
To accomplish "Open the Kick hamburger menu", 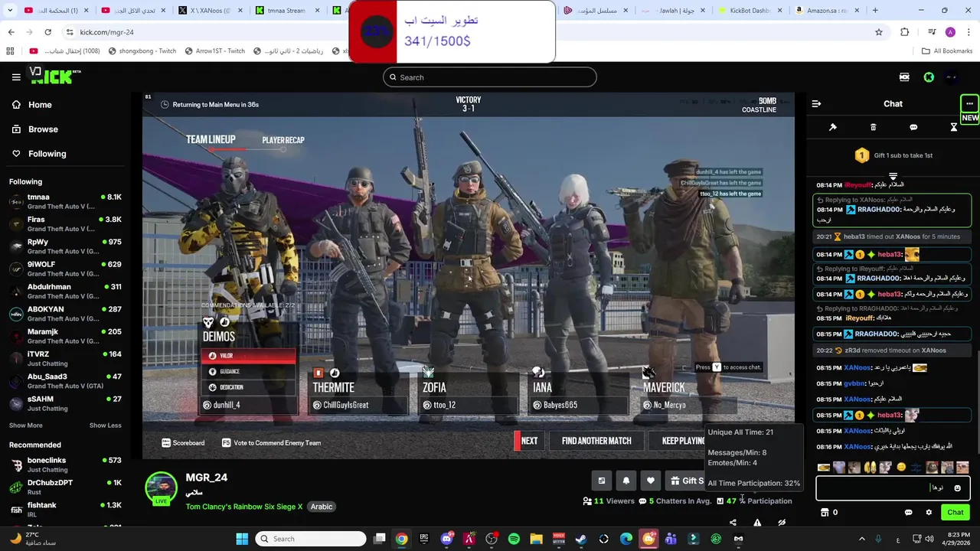I will coord(16,77).
